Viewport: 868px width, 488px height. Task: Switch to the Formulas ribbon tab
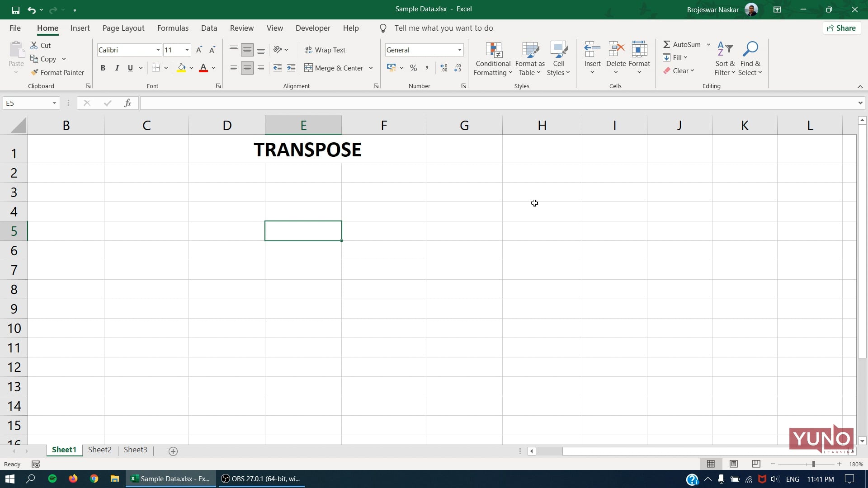tap(173, 28)
